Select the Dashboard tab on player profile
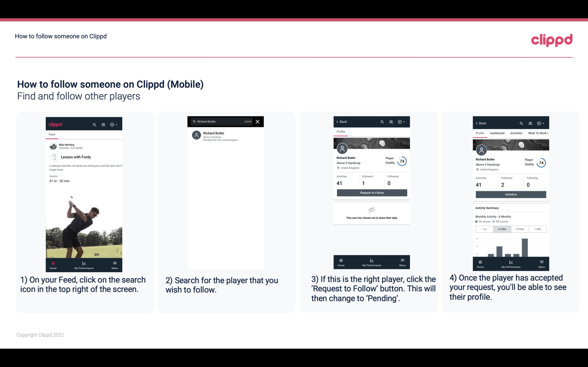 (497, 133)
